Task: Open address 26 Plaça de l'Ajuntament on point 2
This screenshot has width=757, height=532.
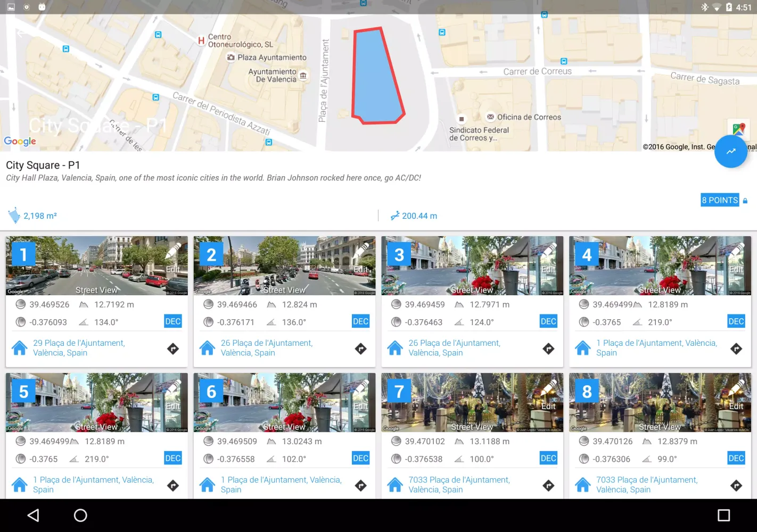Action: [266, 348]
